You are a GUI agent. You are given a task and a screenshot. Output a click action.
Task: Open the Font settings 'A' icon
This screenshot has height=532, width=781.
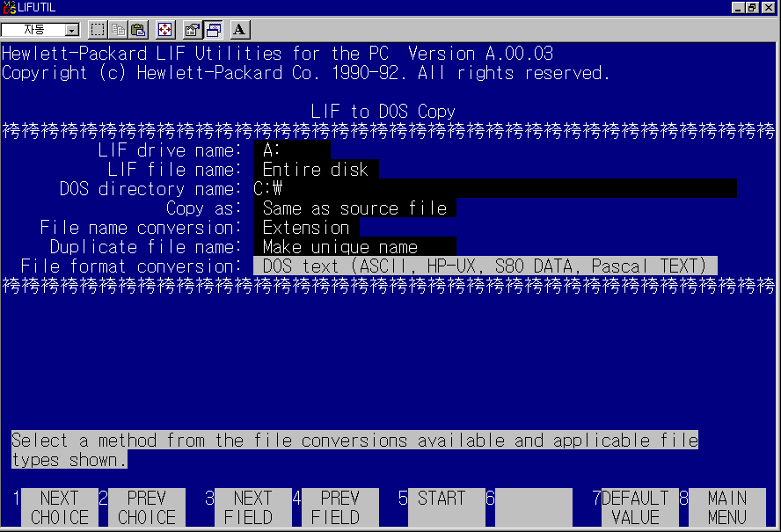pyautogui.click(x=239, y=30)
